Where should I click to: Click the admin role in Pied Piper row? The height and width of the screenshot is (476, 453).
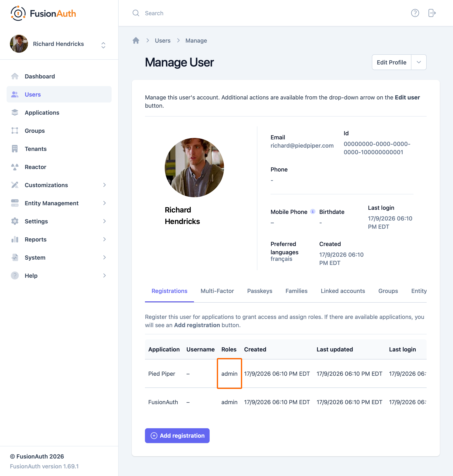click(x=229, y=374)
